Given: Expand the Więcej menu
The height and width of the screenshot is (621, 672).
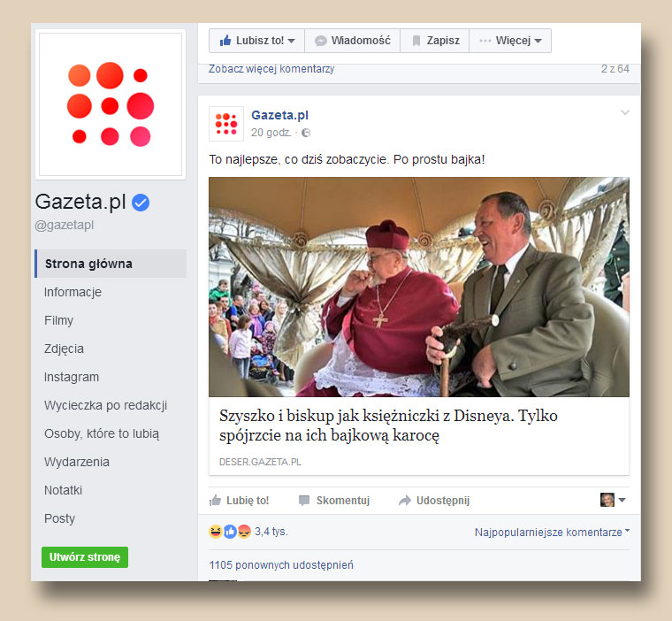Looking at the screenshot, I should pos(510,41).
